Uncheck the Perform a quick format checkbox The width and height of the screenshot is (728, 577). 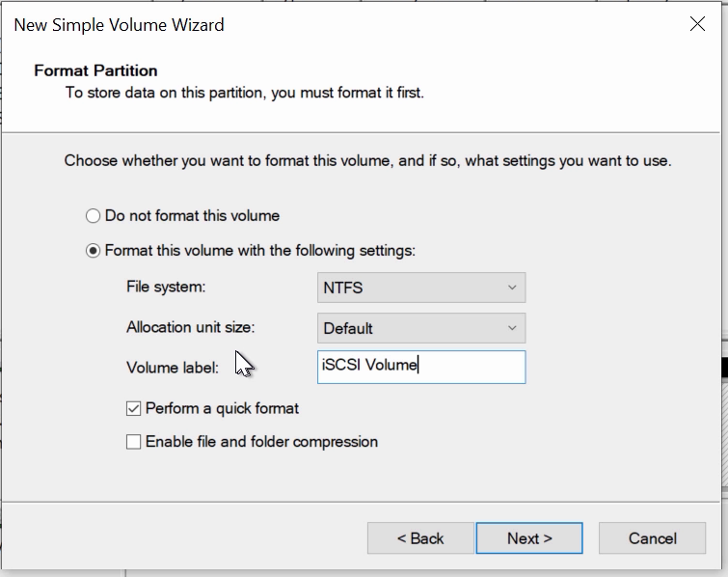click(x=133, y=408)
